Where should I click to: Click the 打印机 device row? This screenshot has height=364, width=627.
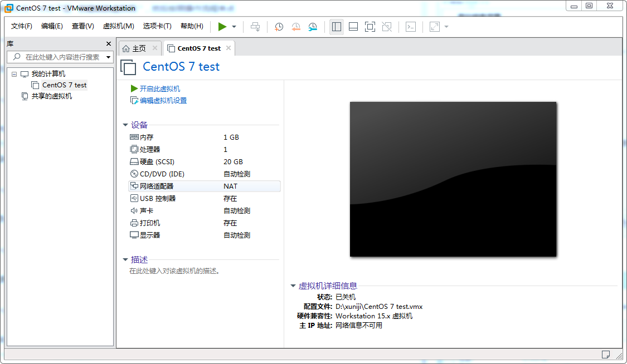tap(205, 223)
